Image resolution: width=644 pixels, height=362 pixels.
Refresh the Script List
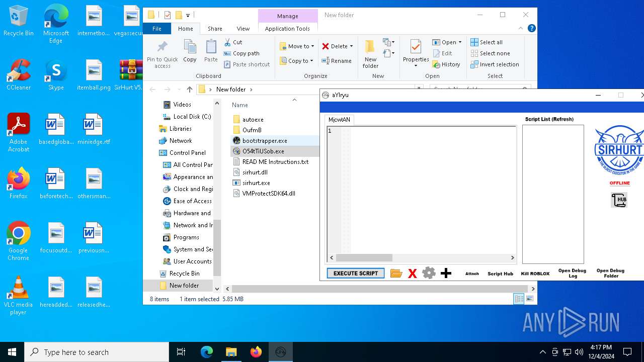point(549,119)
